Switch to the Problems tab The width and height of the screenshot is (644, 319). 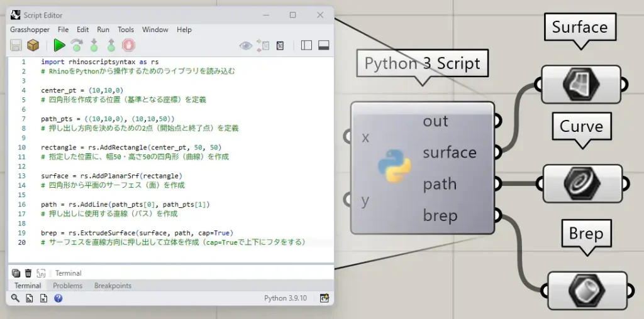68,286
